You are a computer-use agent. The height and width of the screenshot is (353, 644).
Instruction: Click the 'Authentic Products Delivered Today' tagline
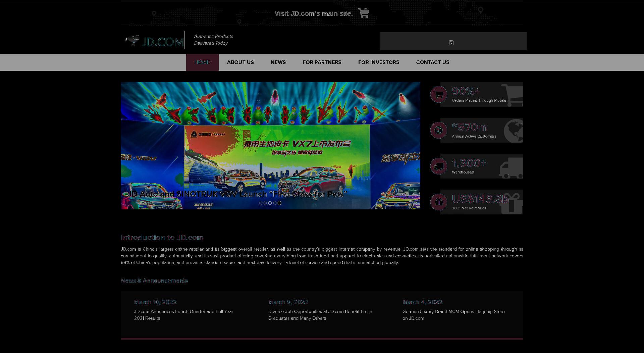coord(213,40)
